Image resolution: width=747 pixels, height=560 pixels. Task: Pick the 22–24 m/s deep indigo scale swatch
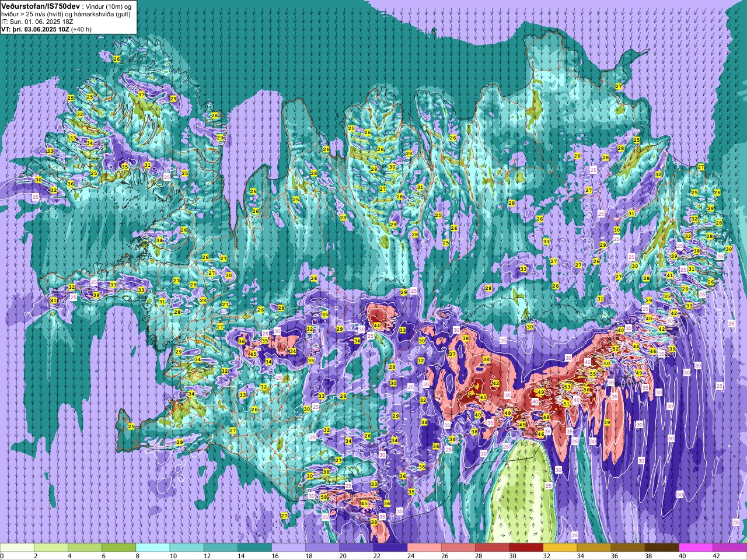pyautogui.click(x=390, y=548)
